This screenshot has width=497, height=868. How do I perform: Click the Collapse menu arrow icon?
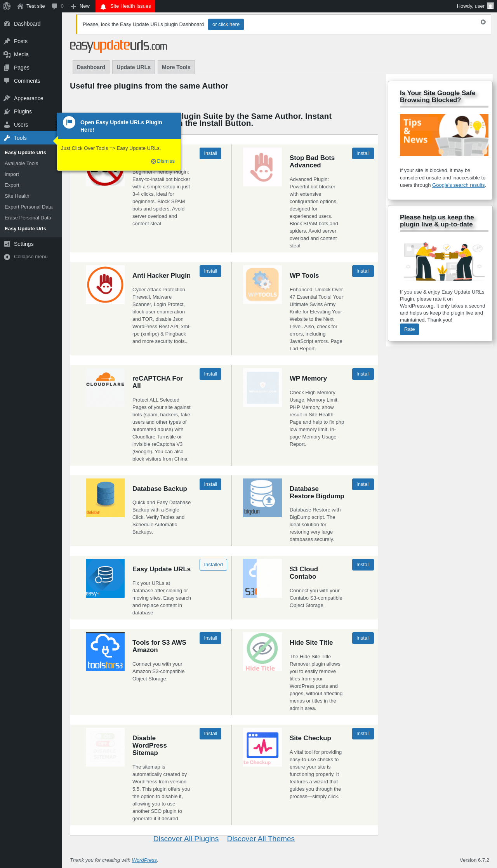pyautogui.click(x=7, y=257)
